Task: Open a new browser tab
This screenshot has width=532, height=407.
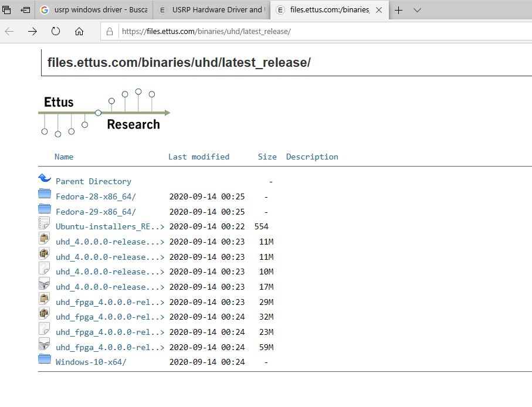Action: tap(399, 10)
